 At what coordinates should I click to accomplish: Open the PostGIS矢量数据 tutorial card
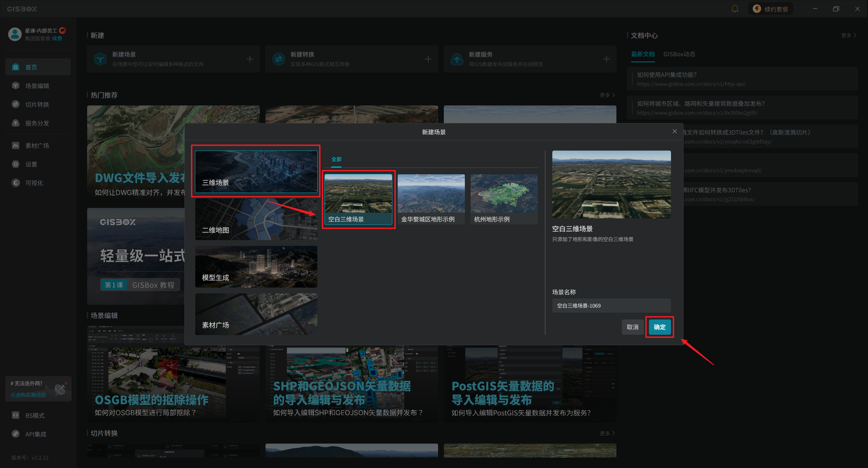(530, 384)
